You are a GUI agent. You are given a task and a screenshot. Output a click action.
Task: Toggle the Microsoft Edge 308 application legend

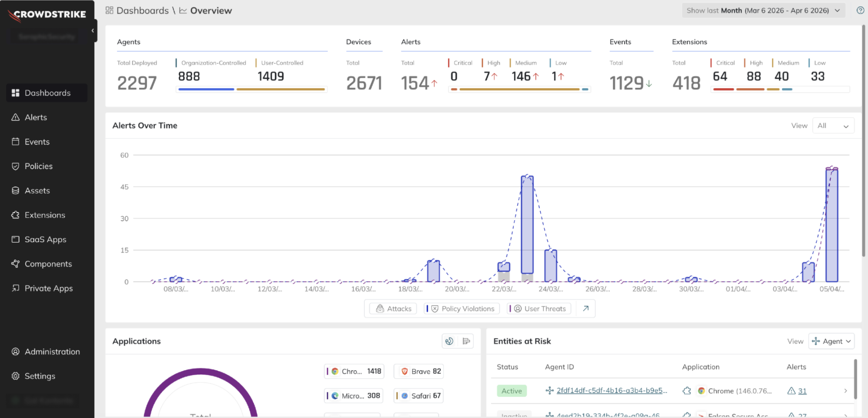(354, 396)
